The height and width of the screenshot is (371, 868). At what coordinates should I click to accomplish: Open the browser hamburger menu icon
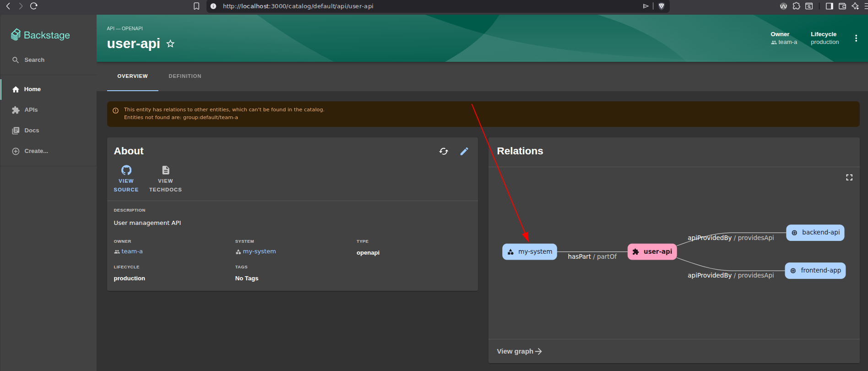click(x=866, y=6)
